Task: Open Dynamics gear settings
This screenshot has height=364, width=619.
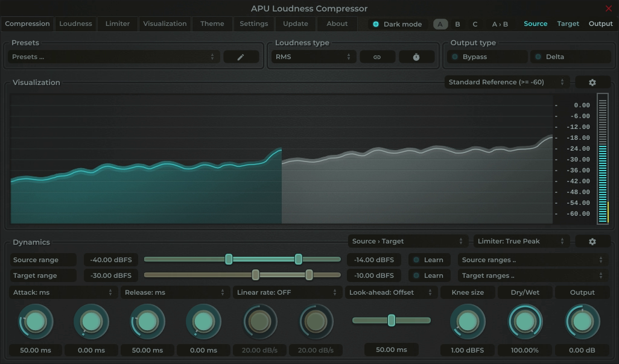Action: 592,241
